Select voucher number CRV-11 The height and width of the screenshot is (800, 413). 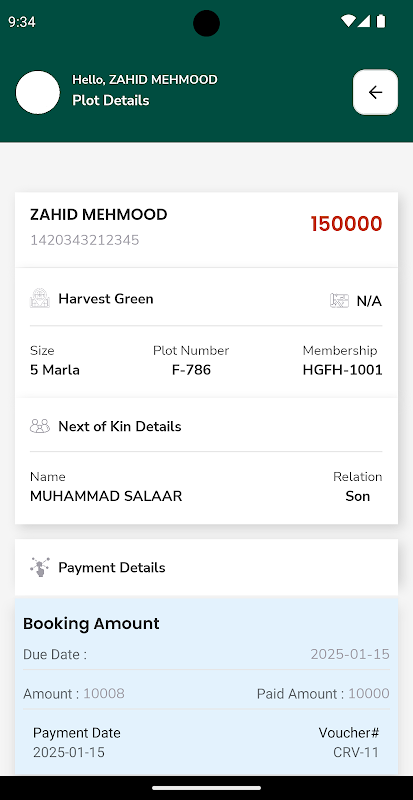pos(356,753)
